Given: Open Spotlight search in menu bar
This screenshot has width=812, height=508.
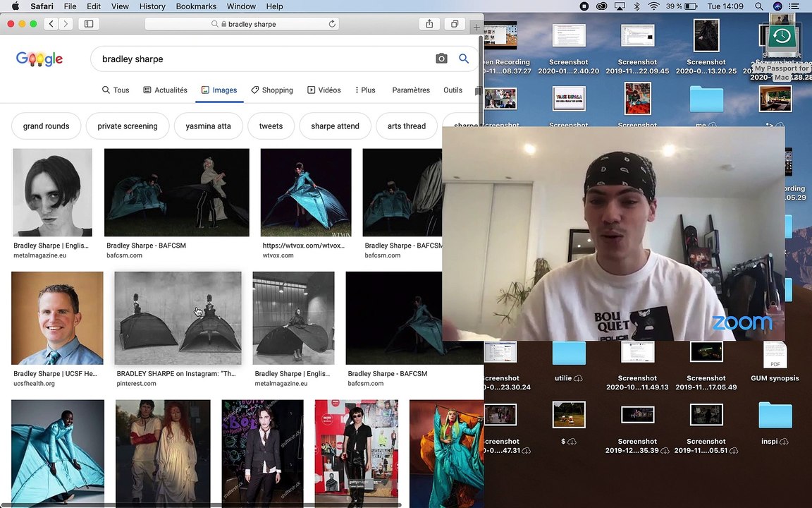Looking at the screenshot, I should click(x=758, y=6).
